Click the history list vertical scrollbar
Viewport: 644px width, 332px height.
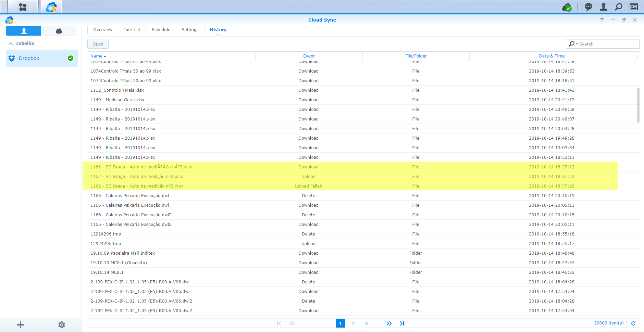pos(638,105)
